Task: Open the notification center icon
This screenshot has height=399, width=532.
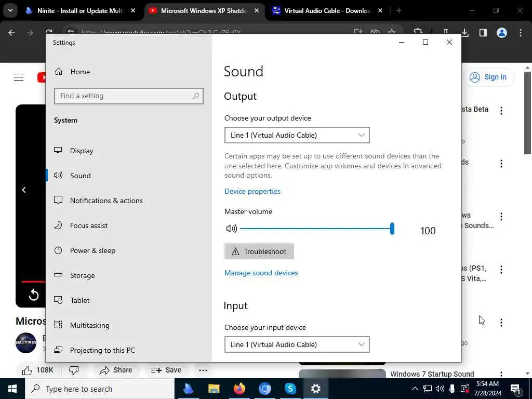Action: (x=516, y=389)
